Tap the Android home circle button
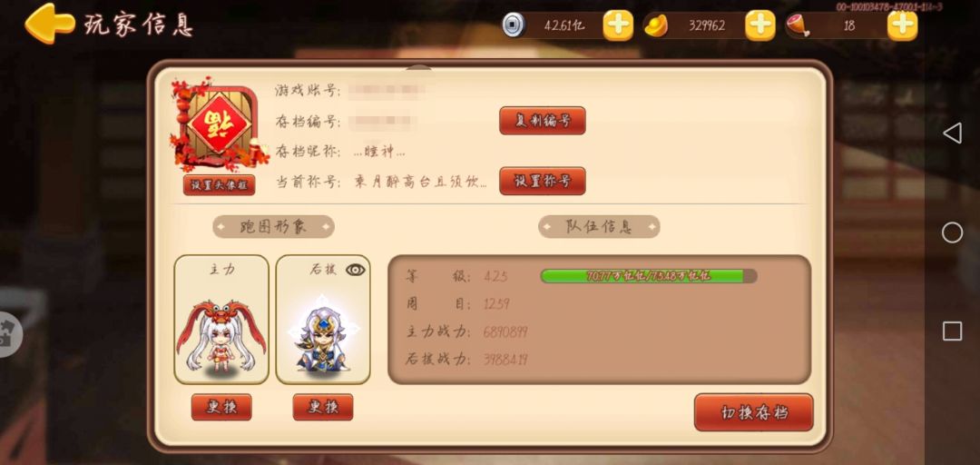 [952, 232]
